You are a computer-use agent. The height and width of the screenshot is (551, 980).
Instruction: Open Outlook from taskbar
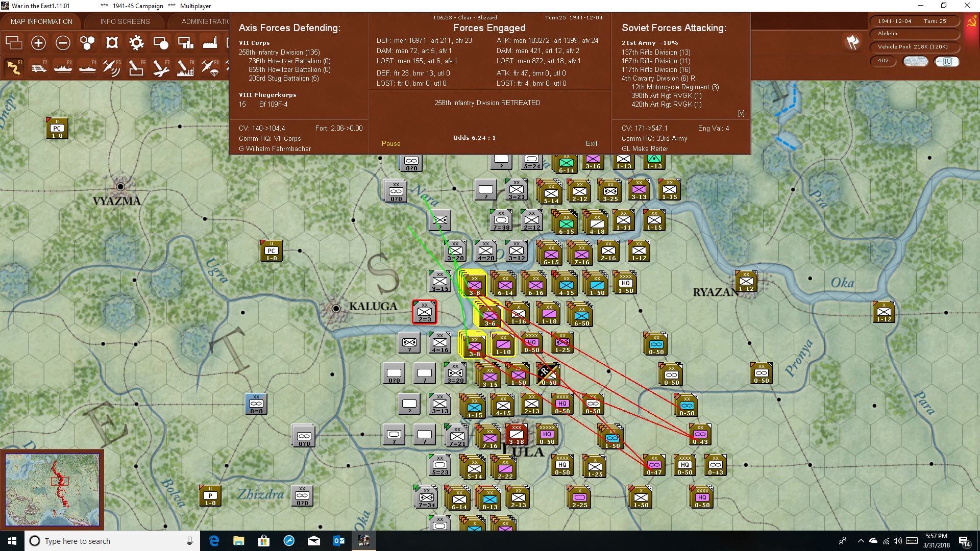pyautogui.click(x=339, y=541)
